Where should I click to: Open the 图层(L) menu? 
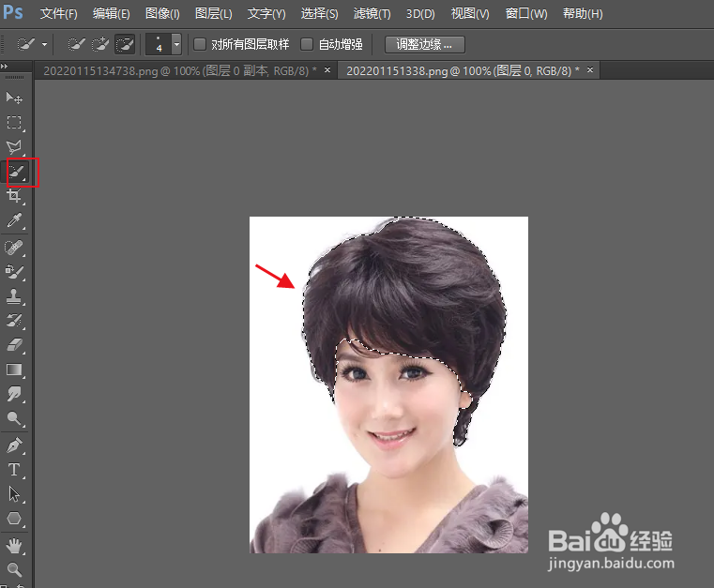pos(214,14)
